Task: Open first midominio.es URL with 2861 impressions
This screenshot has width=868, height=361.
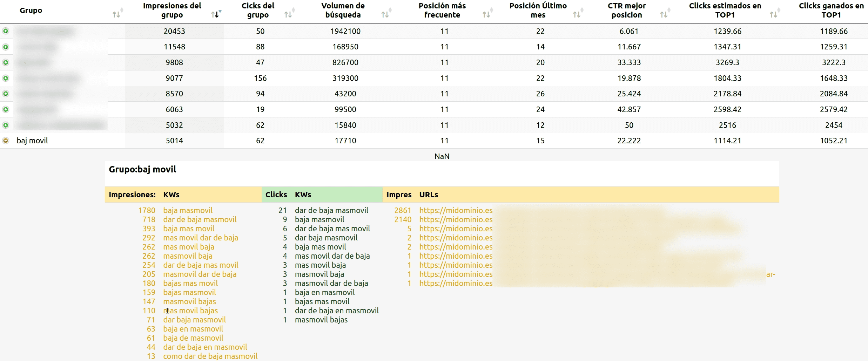Action: (x=456, y=210)
